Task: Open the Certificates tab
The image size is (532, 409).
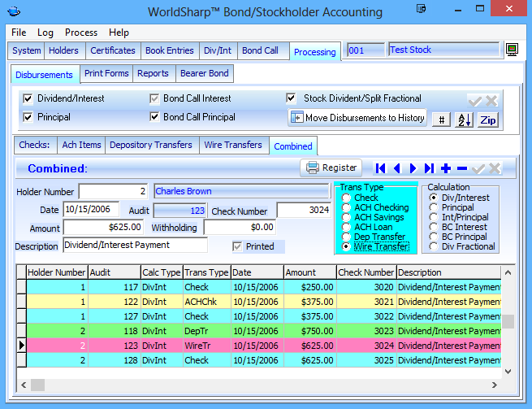Action: point(113,50)
